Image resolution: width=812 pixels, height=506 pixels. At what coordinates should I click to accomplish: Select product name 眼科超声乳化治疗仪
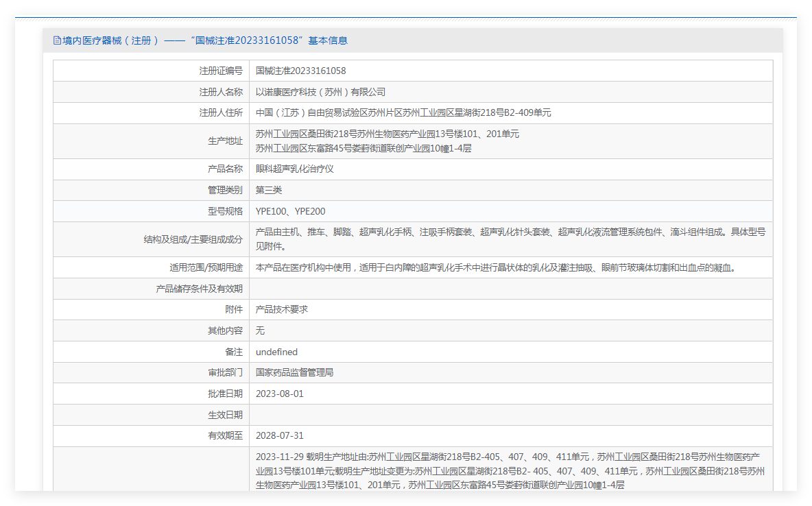click(x=295, y=169)
